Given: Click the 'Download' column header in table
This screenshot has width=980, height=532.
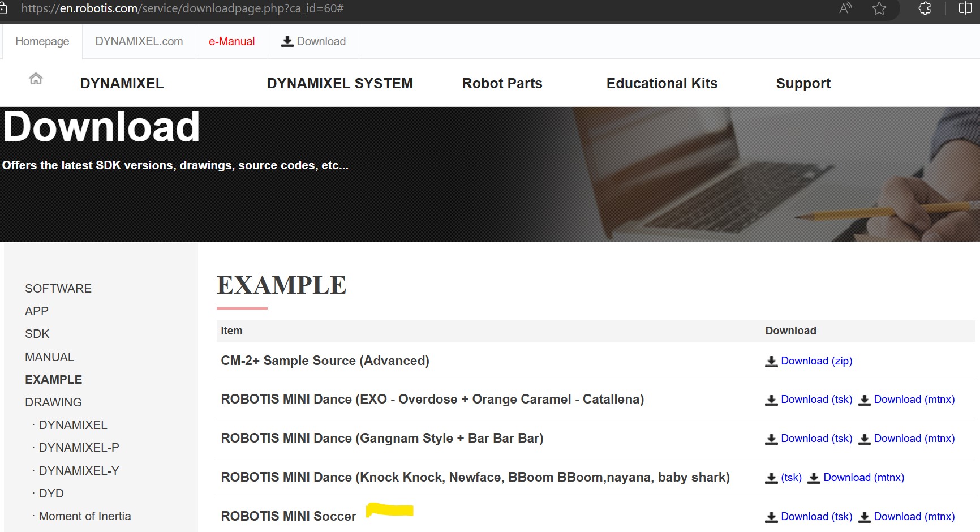Looking at the screenshot, I should (790, 331).
